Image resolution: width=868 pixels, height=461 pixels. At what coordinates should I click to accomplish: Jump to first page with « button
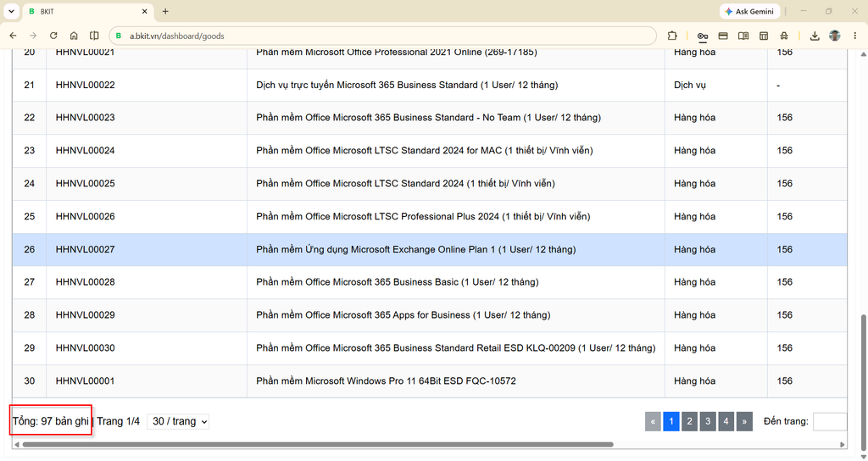click(653, 421)
